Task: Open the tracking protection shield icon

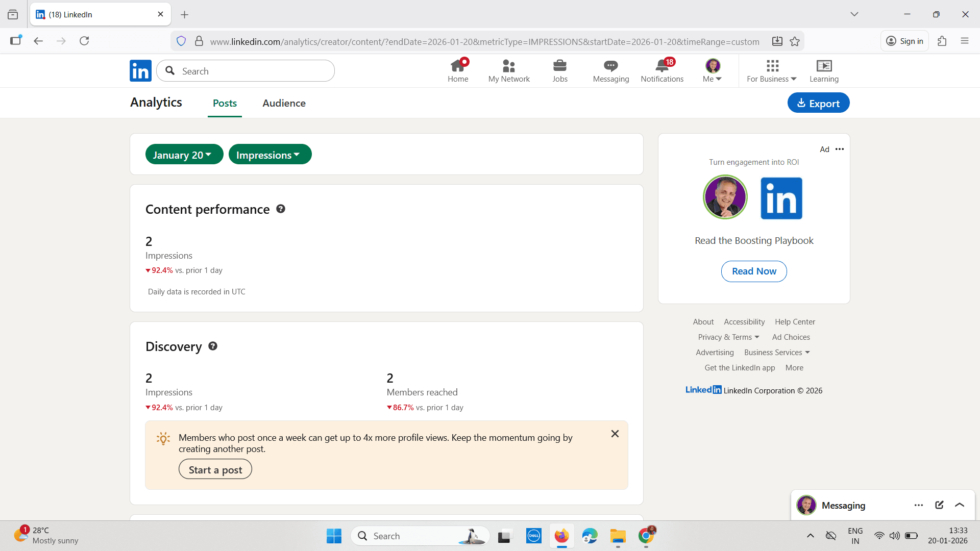Action: point(181,41)
